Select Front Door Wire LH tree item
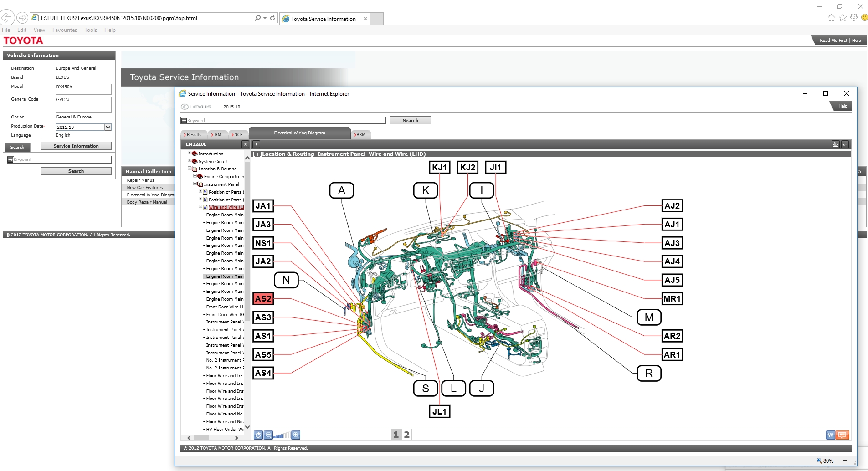 (225, 307)
